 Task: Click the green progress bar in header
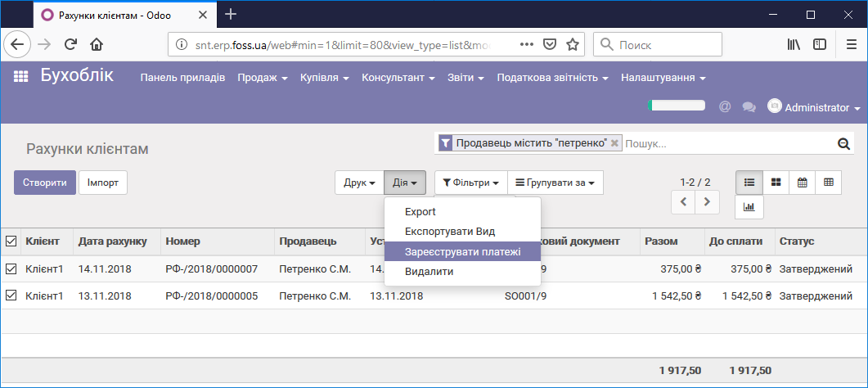[x=677, y=105]
